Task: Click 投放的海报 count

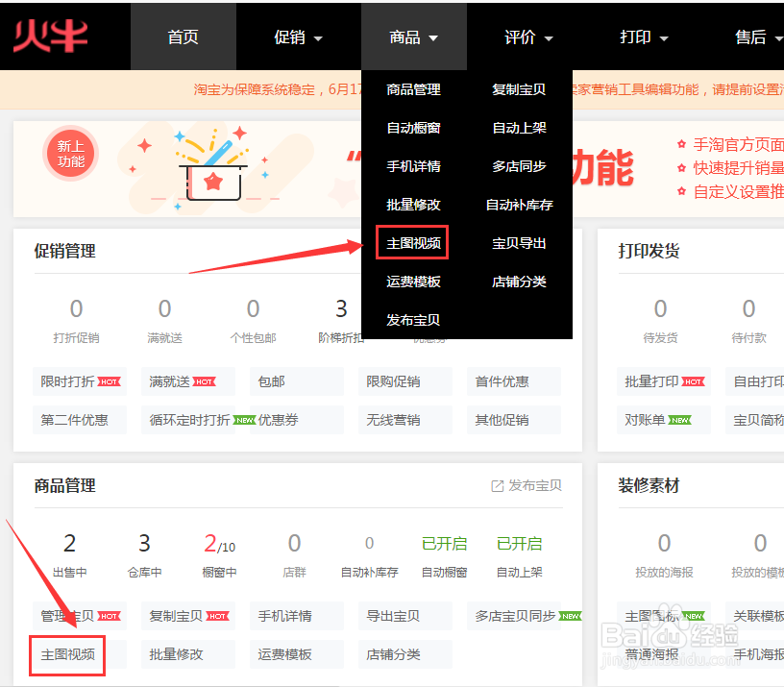Action: (x=664, y=544)
